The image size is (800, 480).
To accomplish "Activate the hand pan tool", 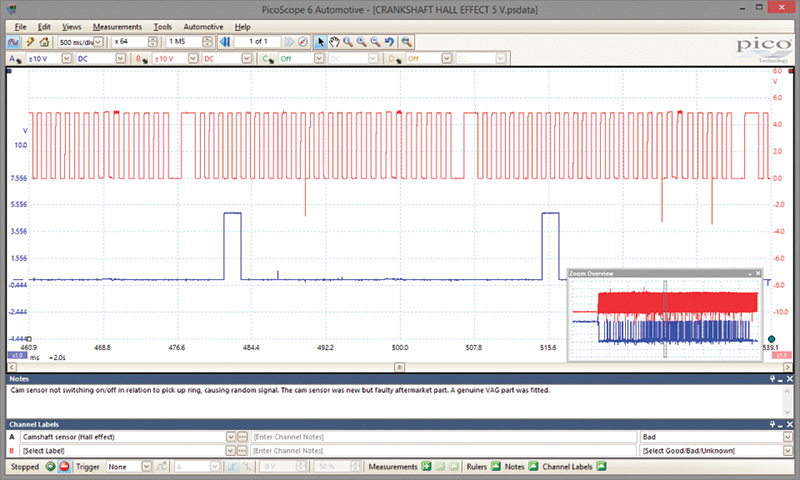I will tap(334, 42).
